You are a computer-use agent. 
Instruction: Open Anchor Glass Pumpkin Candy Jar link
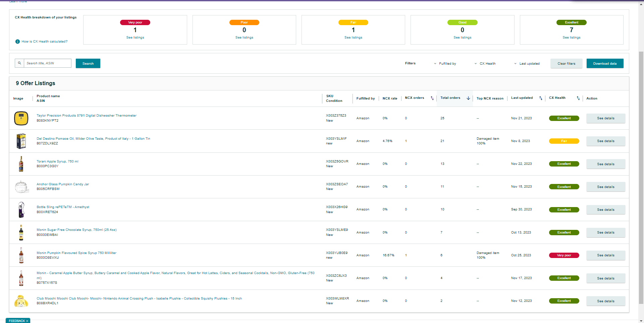pyautogui.click(x=63, y=184)
